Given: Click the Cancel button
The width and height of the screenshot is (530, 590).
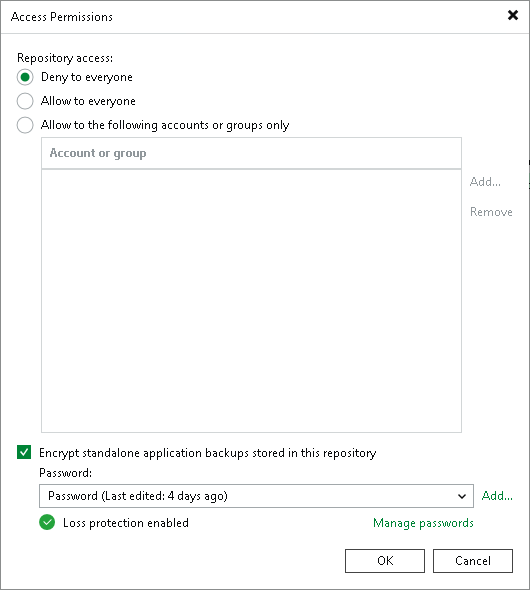Looking at the screenshot, I should pos(473,561).
